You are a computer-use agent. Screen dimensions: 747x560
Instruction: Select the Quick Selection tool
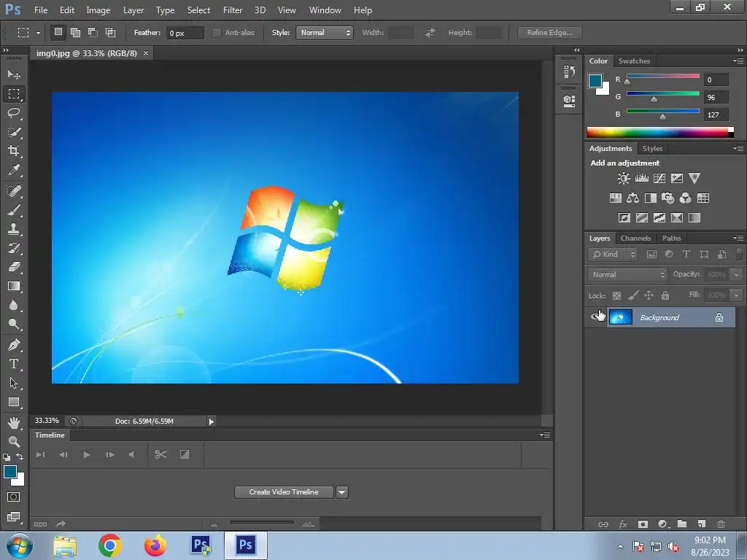coord(14,132)
